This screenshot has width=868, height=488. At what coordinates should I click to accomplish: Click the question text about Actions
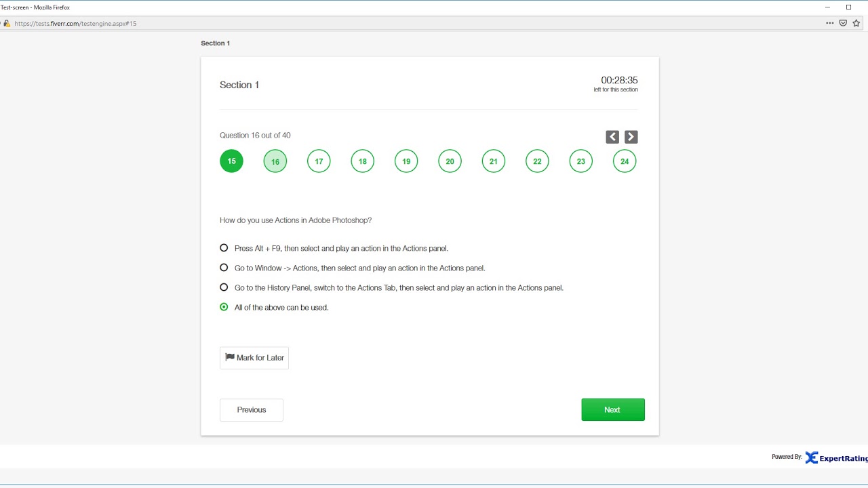click(296, 220)
